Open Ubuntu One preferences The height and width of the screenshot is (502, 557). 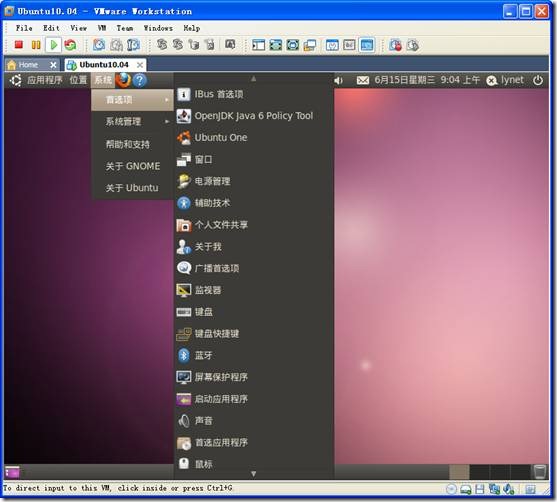[254, 137]
